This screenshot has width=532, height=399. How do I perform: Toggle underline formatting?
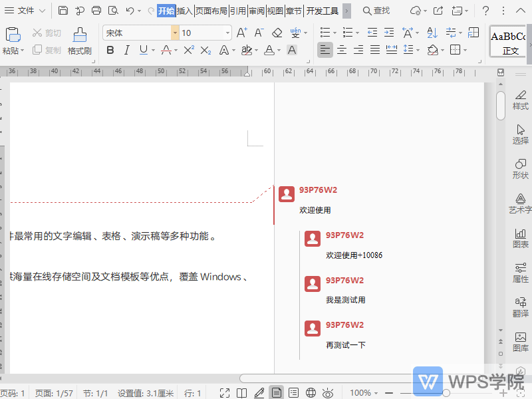click(x=143, y=50)
